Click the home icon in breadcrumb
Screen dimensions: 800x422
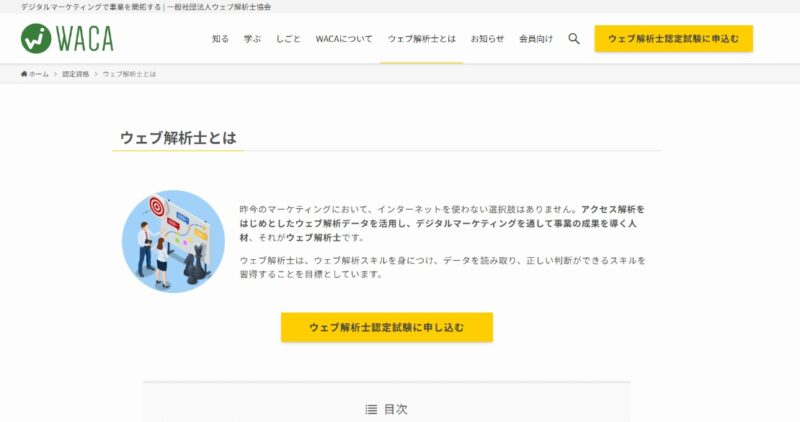click(x=23, y=74)
